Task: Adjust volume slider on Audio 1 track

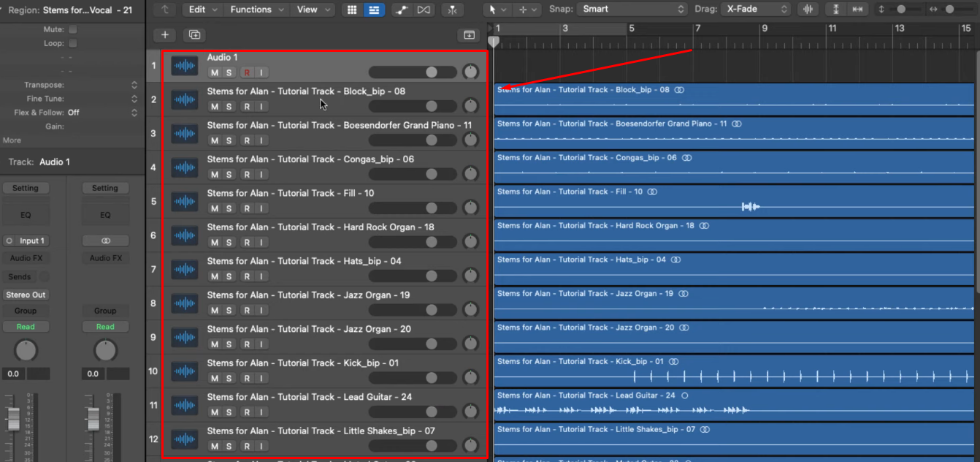Action: 413,72
